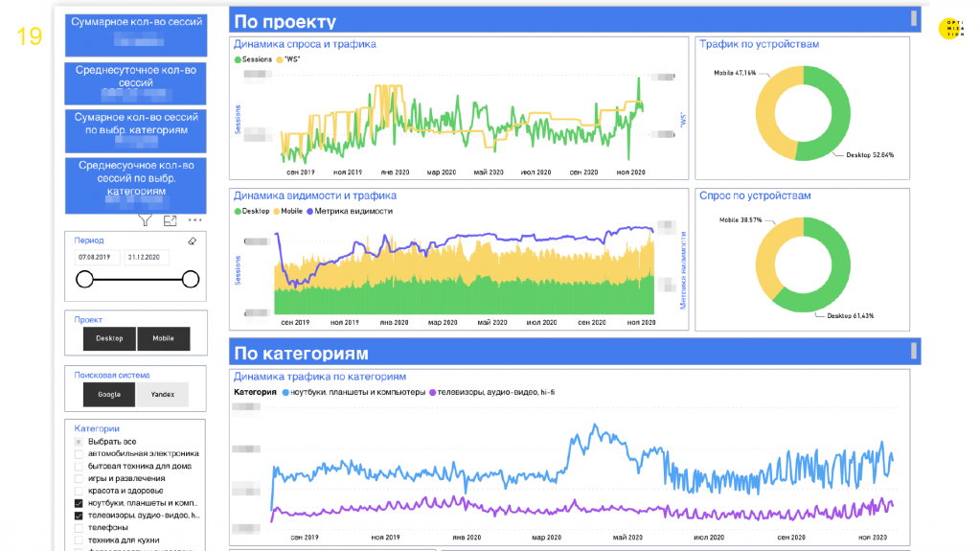Choose Yandex as the search engine
The height and width of the screenshot is (551, 980).
pyautogui.click(x=163, y=394)
